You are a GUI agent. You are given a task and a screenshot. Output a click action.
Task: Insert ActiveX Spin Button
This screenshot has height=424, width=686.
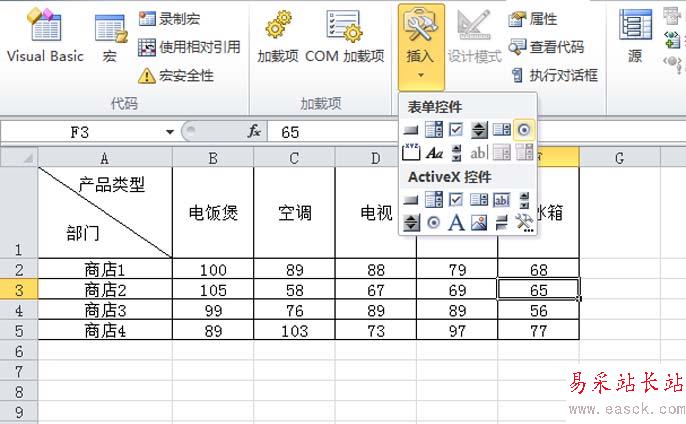click(x=410, y=223)
